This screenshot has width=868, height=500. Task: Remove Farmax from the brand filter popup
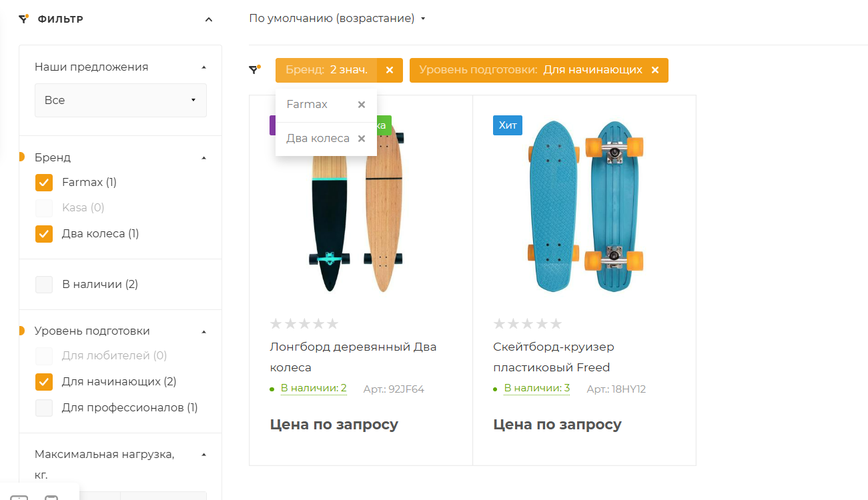(x=362, y=105)
